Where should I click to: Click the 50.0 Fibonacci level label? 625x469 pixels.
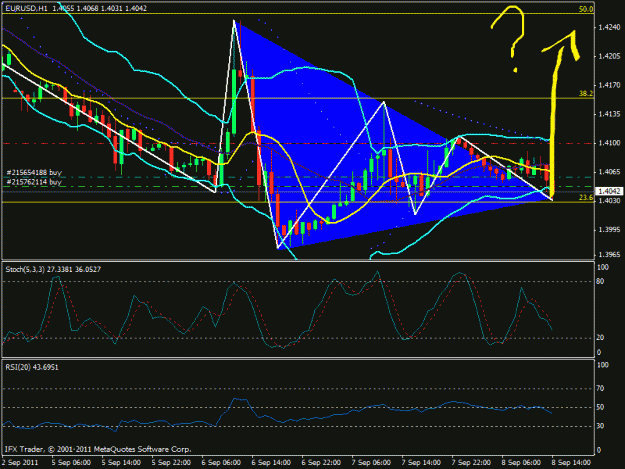click(586, 9)
